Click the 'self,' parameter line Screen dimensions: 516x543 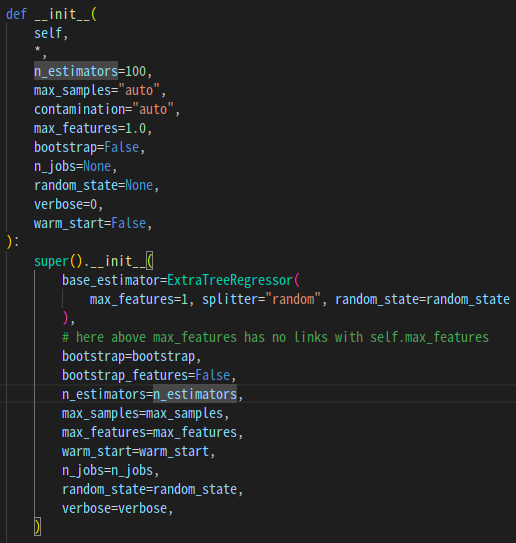pos(51,33)
